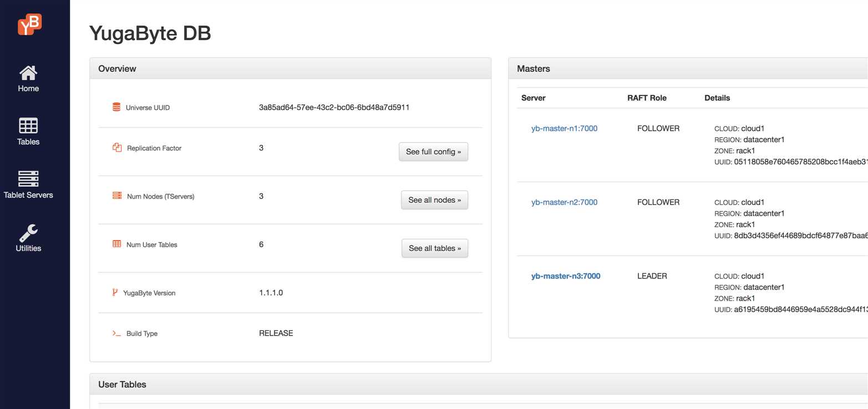Click the Replication Factor label
This screenshot has width=868, height=409.
pos(154,148)
